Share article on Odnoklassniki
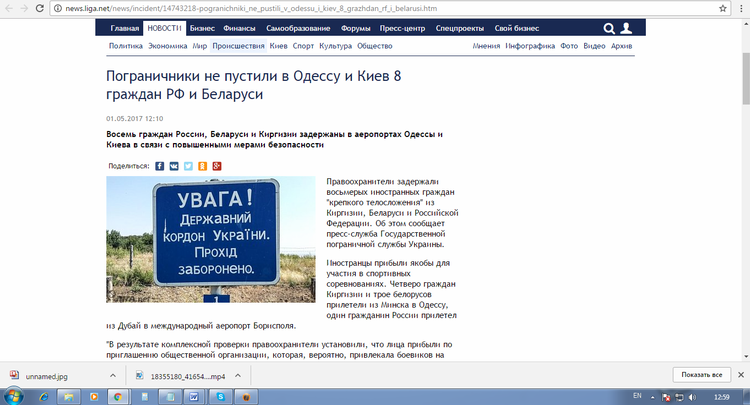750x405 pixels. tap(203, 165)
